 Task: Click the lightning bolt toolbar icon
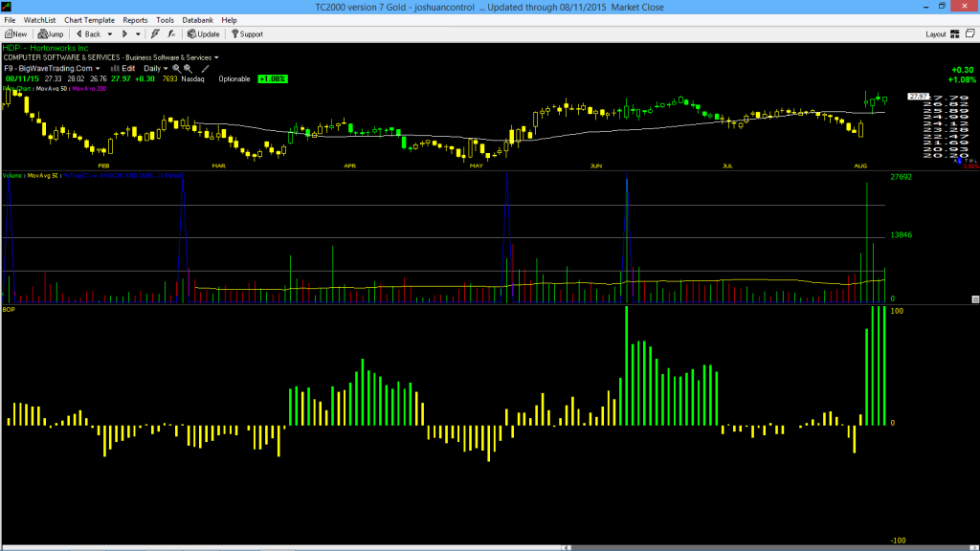pos(155,34)
